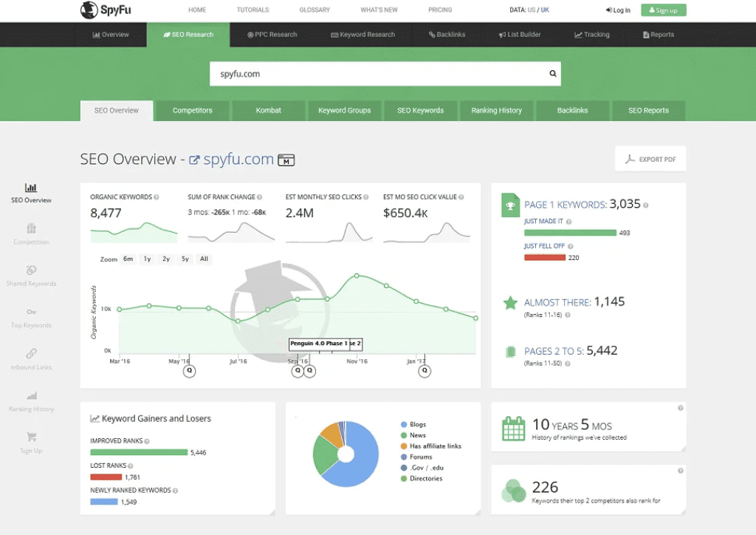The width and height of the screenshot is (756, 535).
Task: Open Top Keywords key icon
Action: click(x=31, y=312)
